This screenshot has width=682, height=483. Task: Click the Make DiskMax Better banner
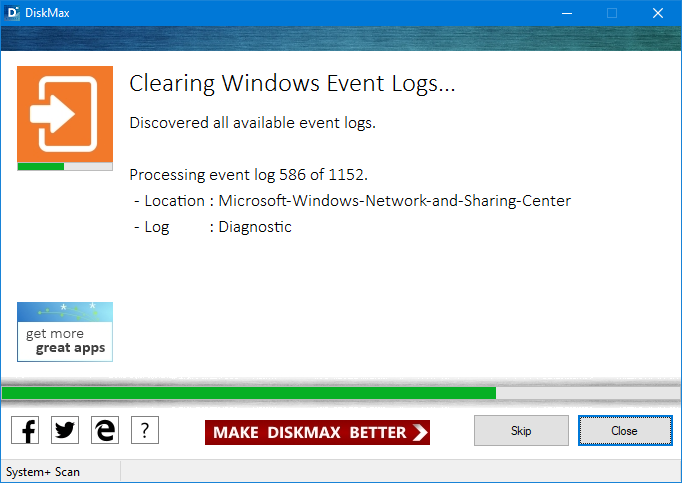317,432
